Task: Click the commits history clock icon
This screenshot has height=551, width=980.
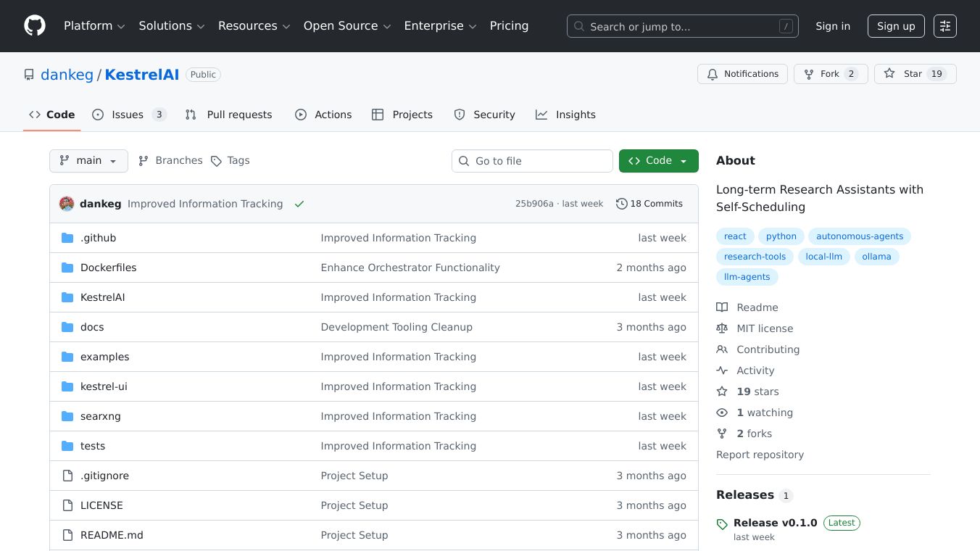Action: (x=621, y=204)
